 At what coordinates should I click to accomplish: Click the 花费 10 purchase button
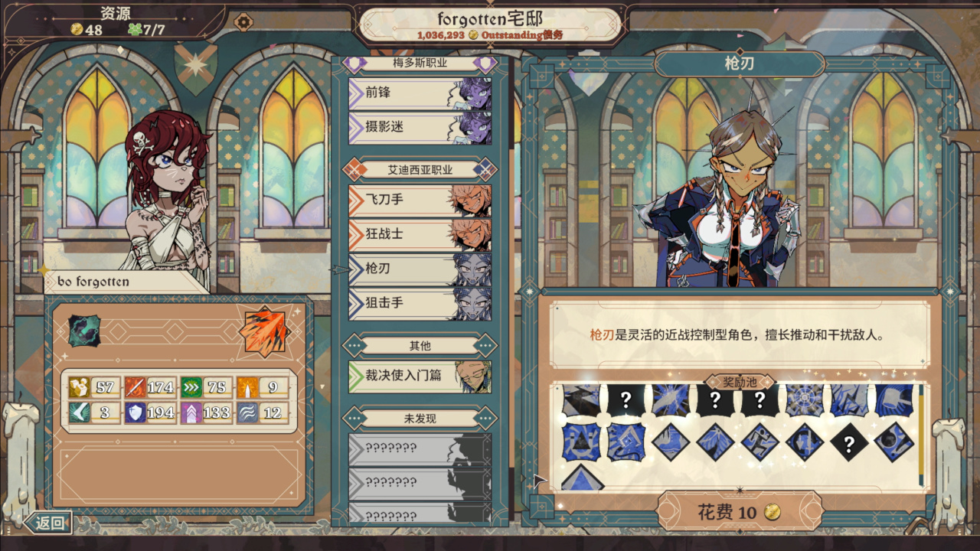740,512
